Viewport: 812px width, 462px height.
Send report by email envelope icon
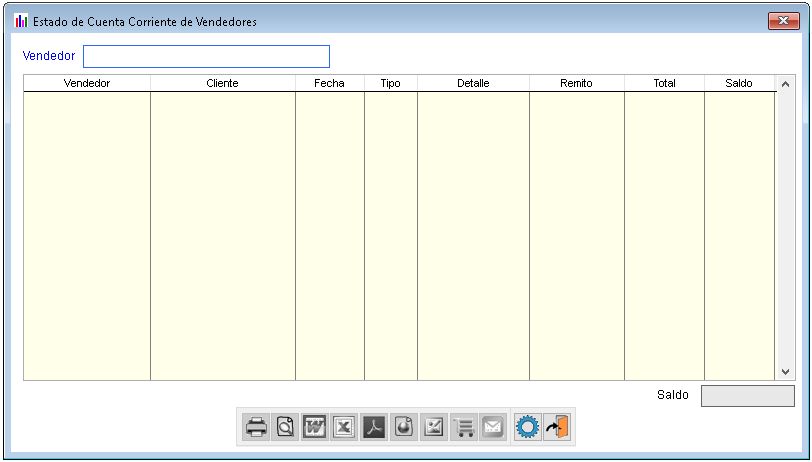coord(492,427)
